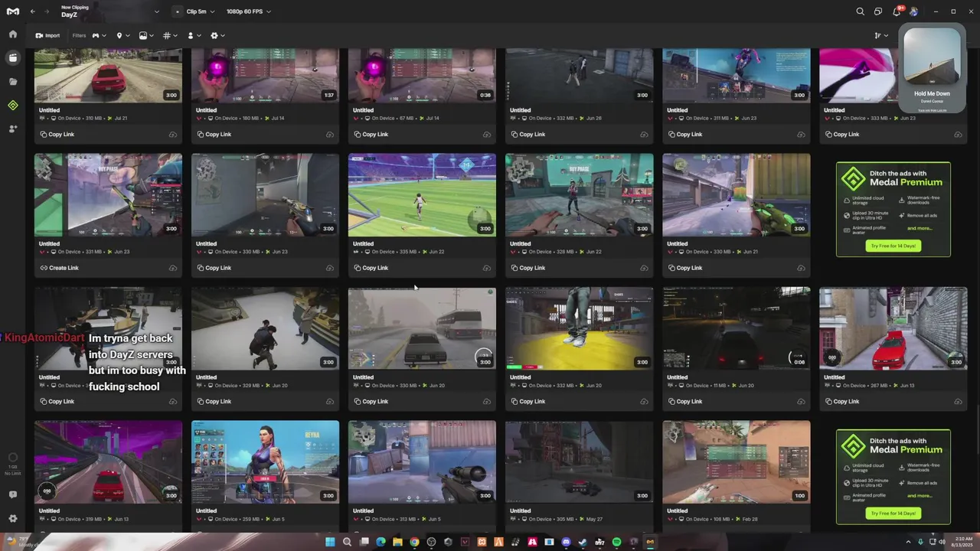980x551 pixels.
Task: Open the chat bubble icon in the sidebar
Action: pyautogui.click(x=13, y=495)
